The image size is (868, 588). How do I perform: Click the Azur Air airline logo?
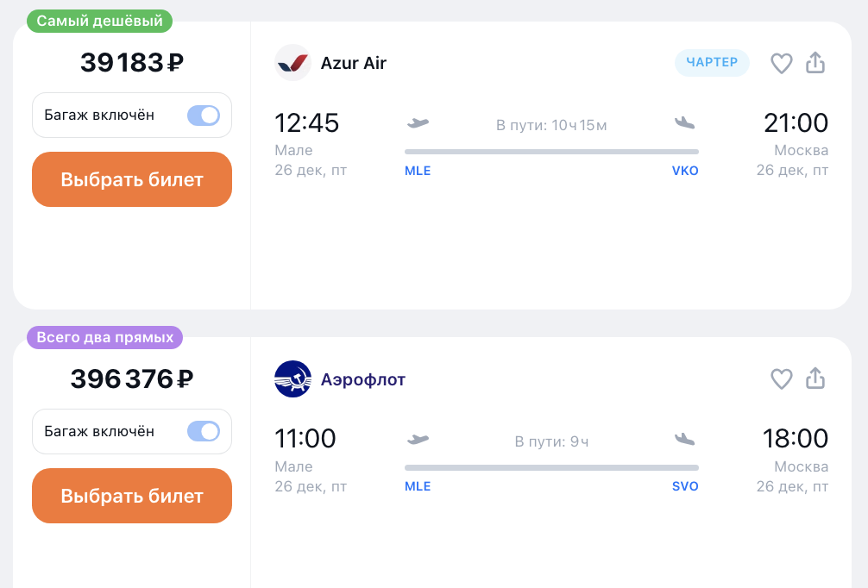click(x=292, y=62)
